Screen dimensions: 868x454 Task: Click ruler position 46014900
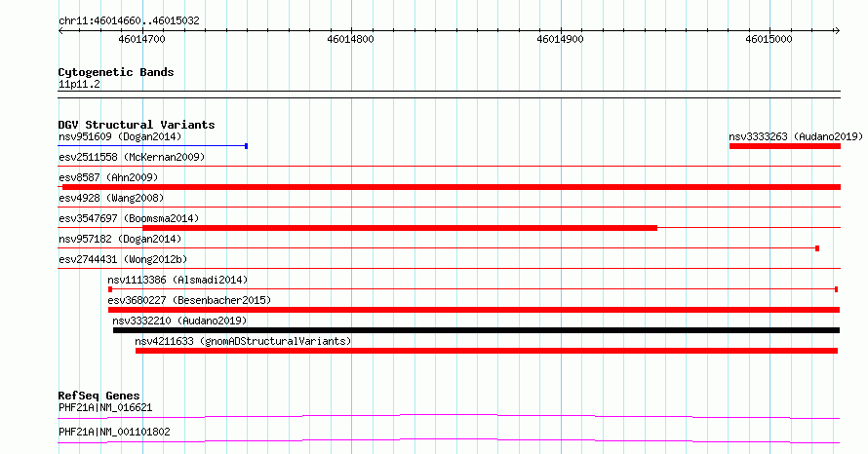pos(560,39)
